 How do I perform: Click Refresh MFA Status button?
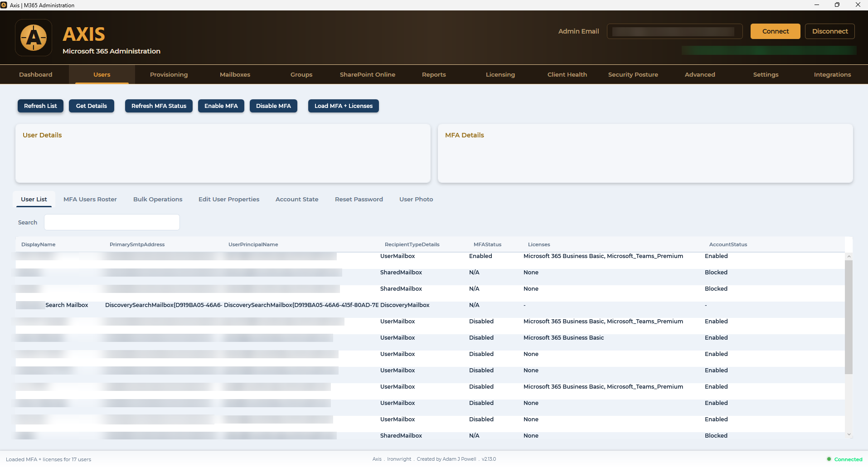pos(159,106)
